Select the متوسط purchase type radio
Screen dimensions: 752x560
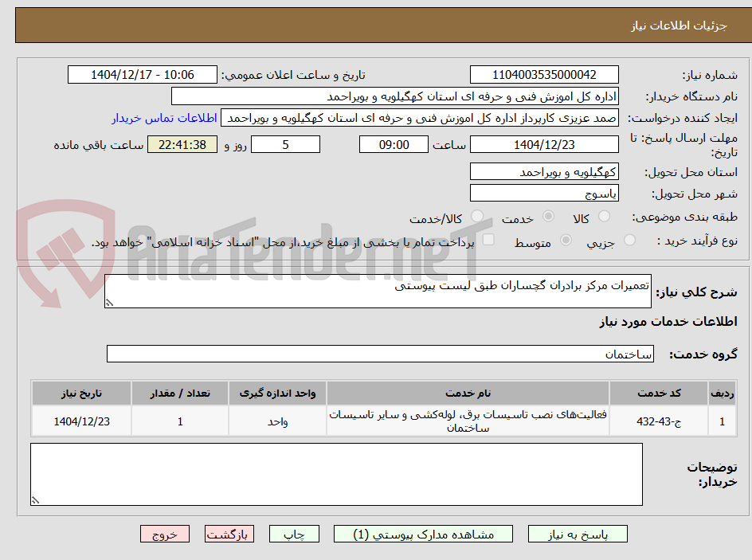(x=566, y=240)
